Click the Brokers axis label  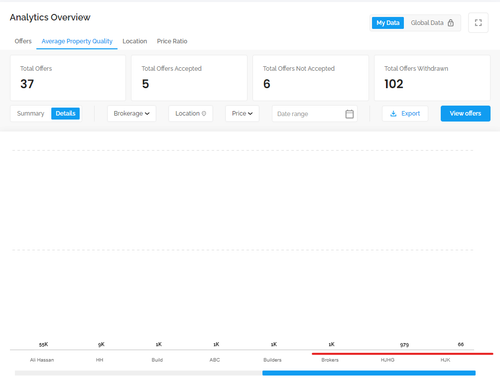tap(330, 360)
